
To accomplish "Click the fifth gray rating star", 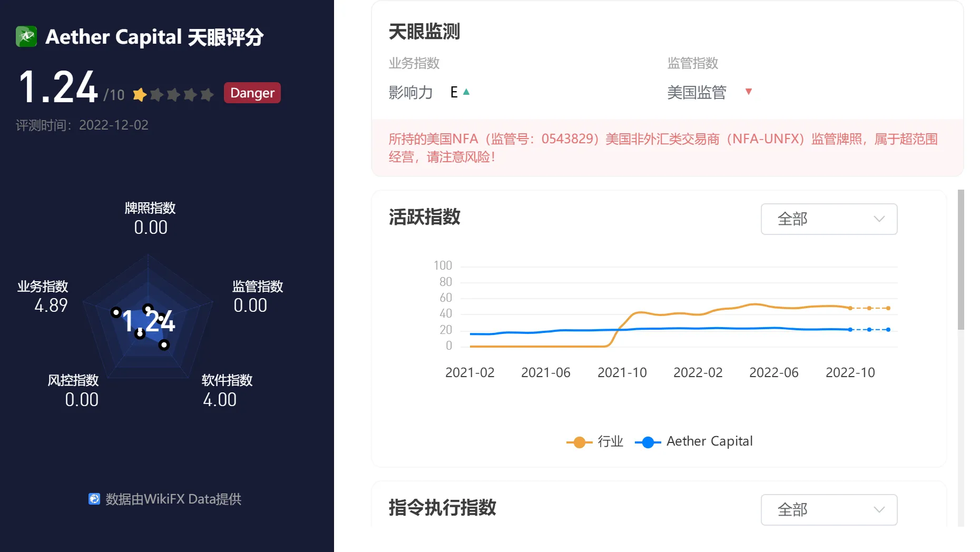I will click(x=207, y=94).
